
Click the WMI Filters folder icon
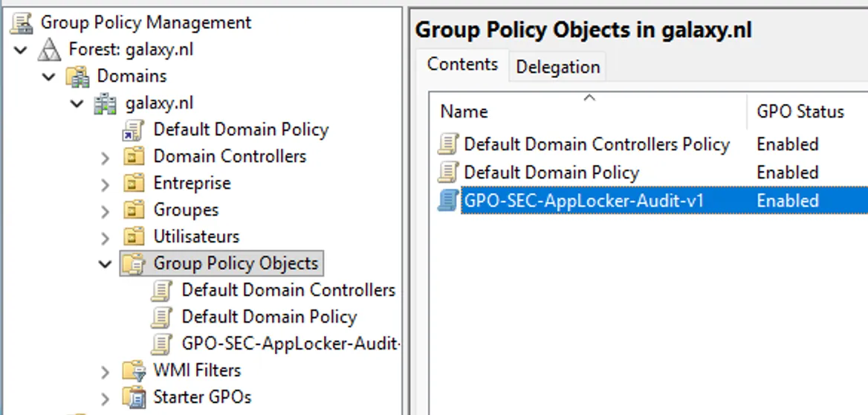134,370
